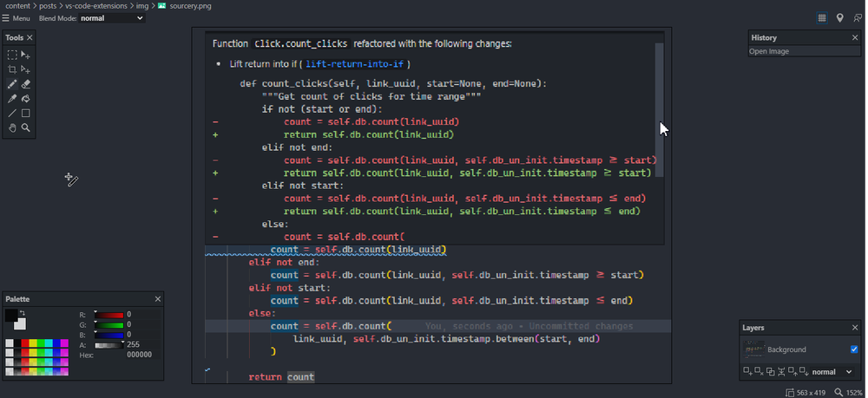868x398 pixels.
Task: Select Open Image history entry
Action: 805,51
